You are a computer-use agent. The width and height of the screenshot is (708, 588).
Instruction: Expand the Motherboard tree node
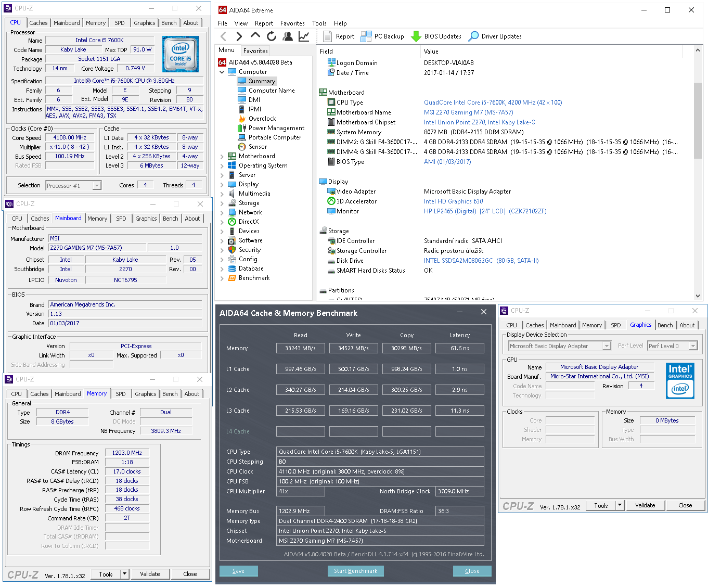click(x=222, y=156)
